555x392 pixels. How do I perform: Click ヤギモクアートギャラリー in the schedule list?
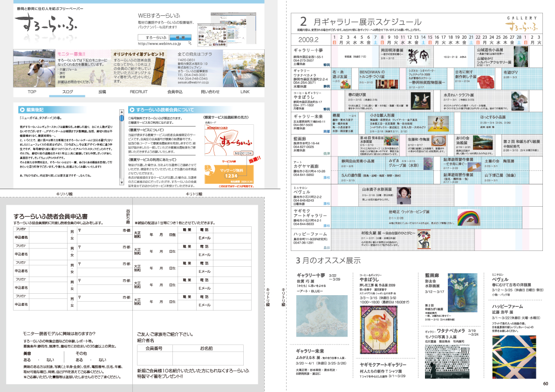(x=310, y=213)
